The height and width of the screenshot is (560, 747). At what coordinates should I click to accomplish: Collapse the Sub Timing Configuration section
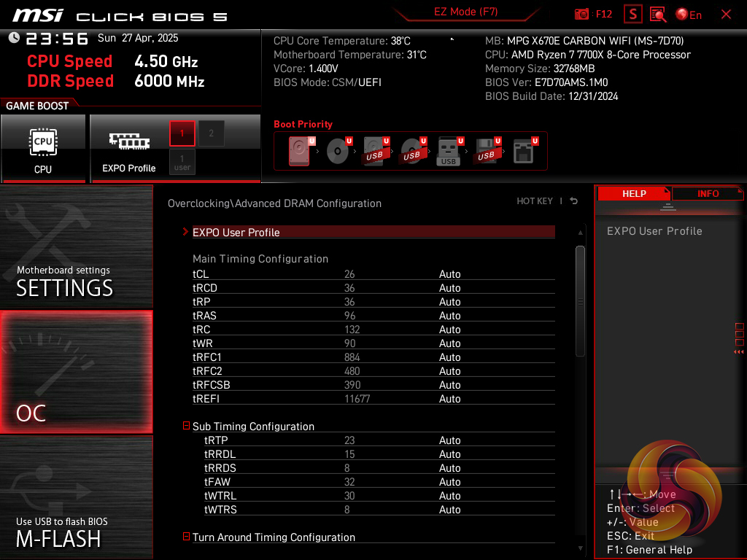[x=187, y=426]
